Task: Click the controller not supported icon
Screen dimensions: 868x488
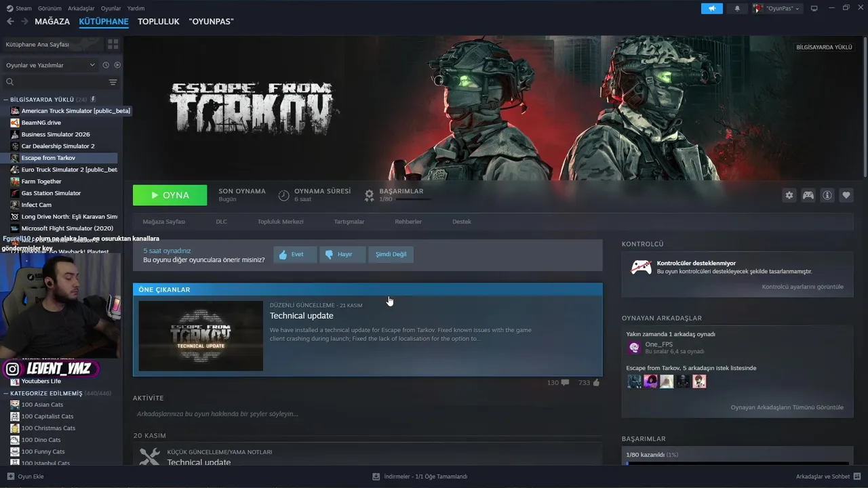Action: click(641, 267)
